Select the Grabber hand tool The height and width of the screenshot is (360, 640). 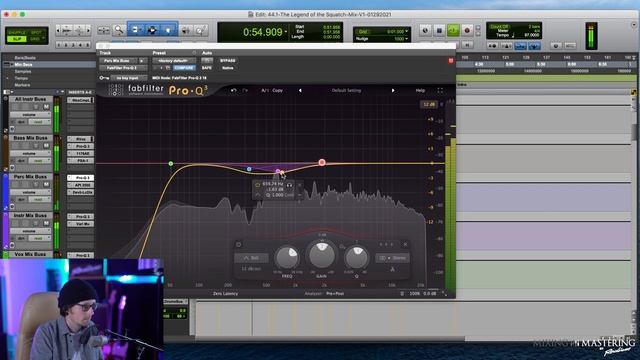coord(168,30)
